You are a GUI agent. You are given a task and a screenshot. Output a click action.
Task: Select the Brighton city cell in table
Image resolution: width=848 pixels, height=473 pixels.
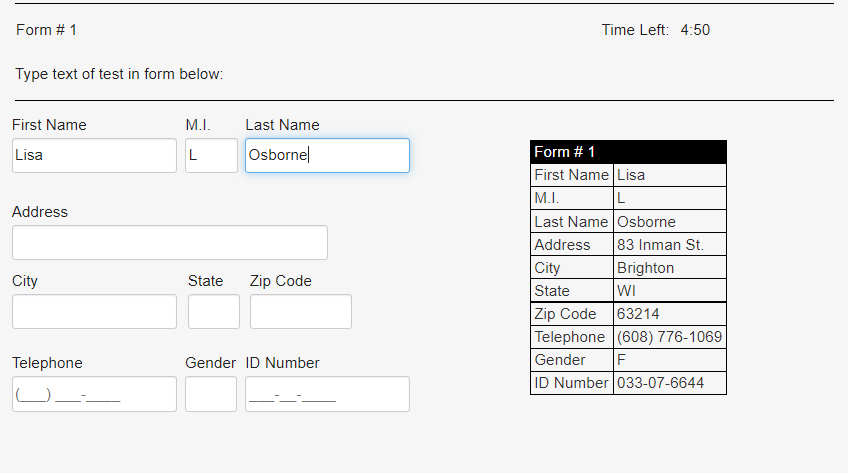[670, 268]
